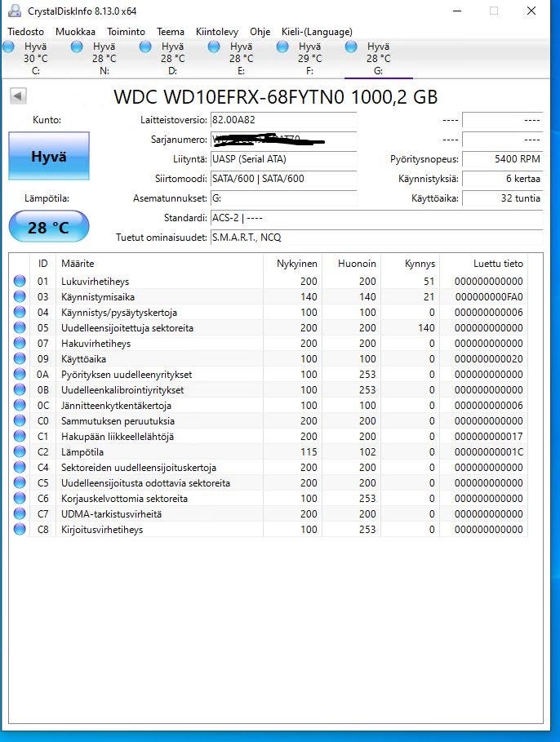Open the Kieli-(Language) menu
The image size is (560, 742).
point(317,32)
